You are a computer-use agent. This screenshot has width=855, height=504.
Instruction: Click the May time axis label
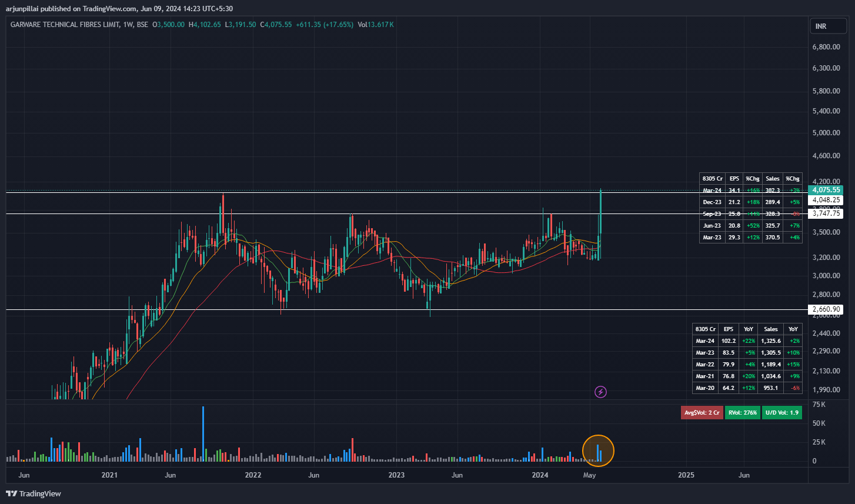tap(590, 475)
